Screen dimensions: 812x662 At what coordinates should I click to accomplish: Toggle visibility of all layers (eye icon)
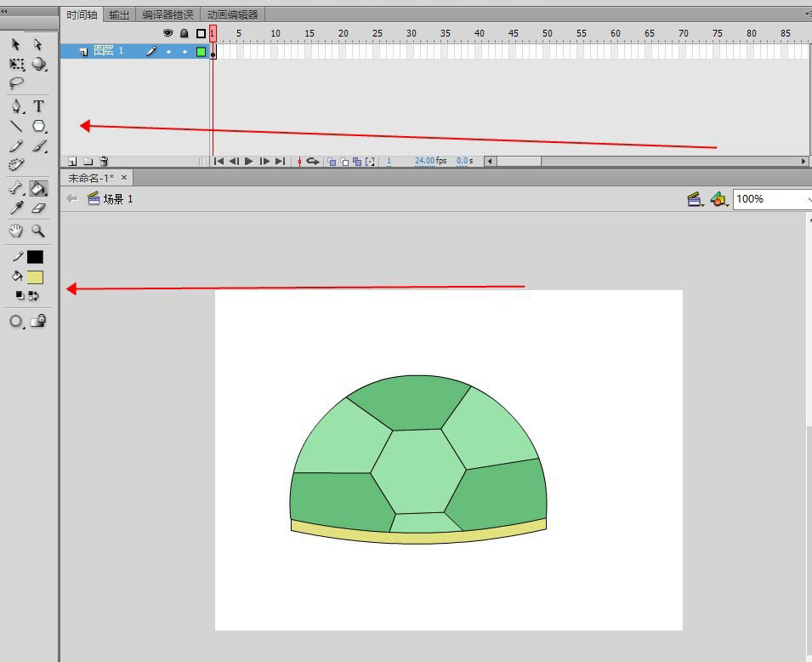tap(168, 33)
